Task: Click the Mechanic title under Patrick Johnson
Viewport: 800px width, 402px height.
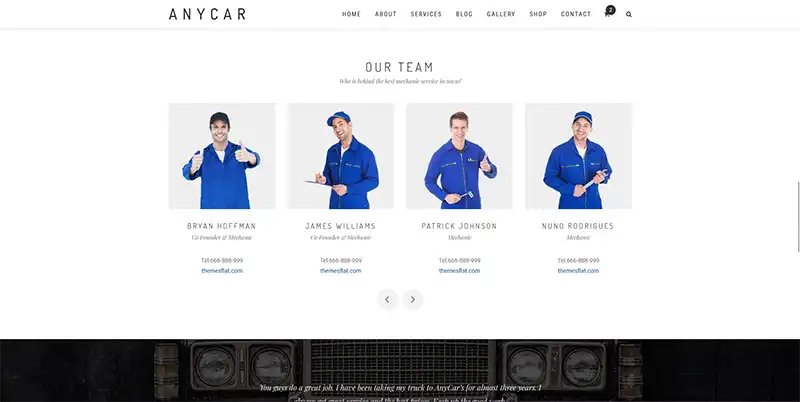Action: point(459,238)
